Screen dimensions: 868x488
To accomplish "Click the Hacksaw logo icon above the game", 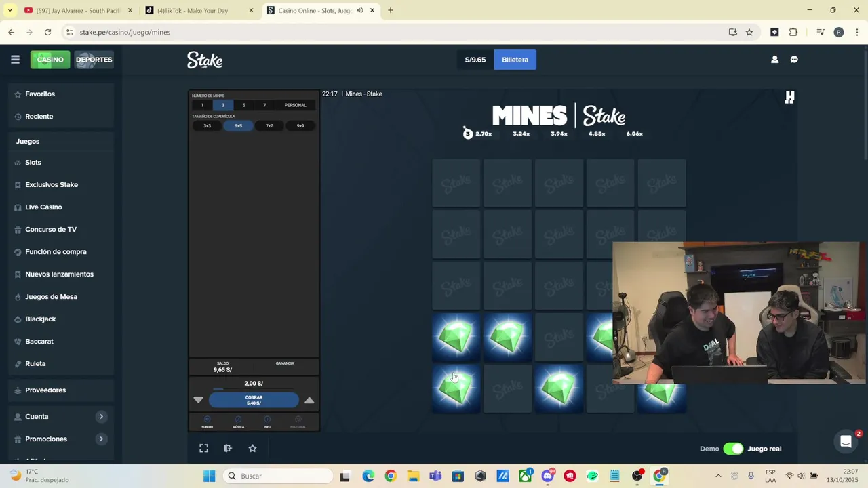I will 789,98.
